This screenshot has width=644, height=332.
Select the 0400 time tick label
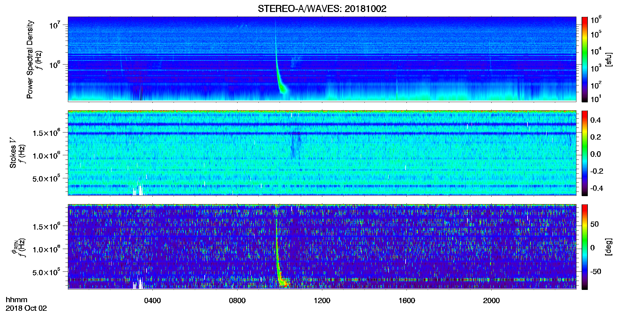click(x=152, y=301)
